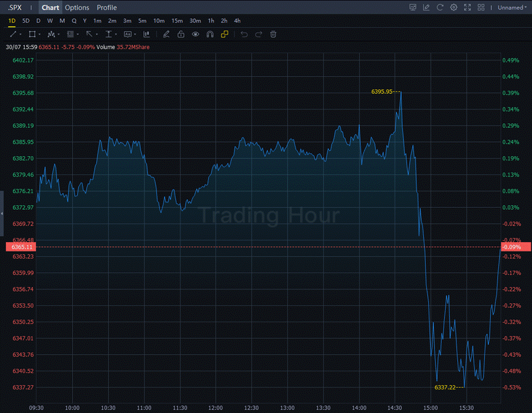The width and height of the screenshot is (532, 413).
Task: Select the 5m interval
Action: 142,21
